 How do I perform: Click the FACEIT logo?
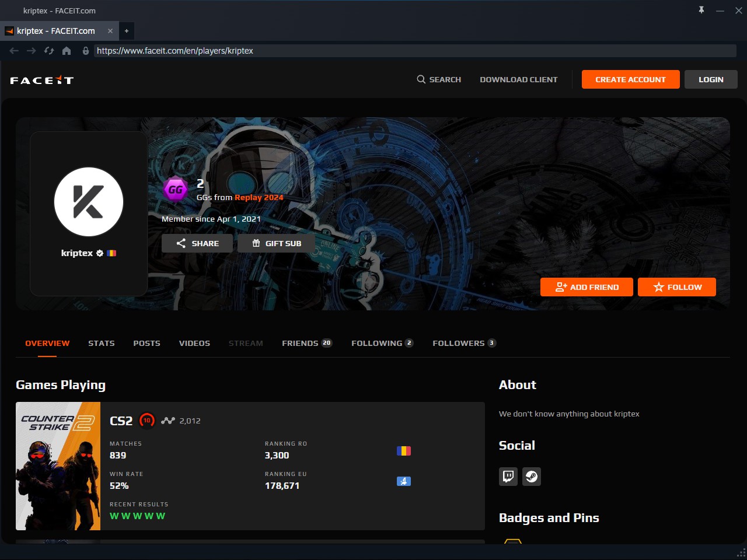coord(42,80)
